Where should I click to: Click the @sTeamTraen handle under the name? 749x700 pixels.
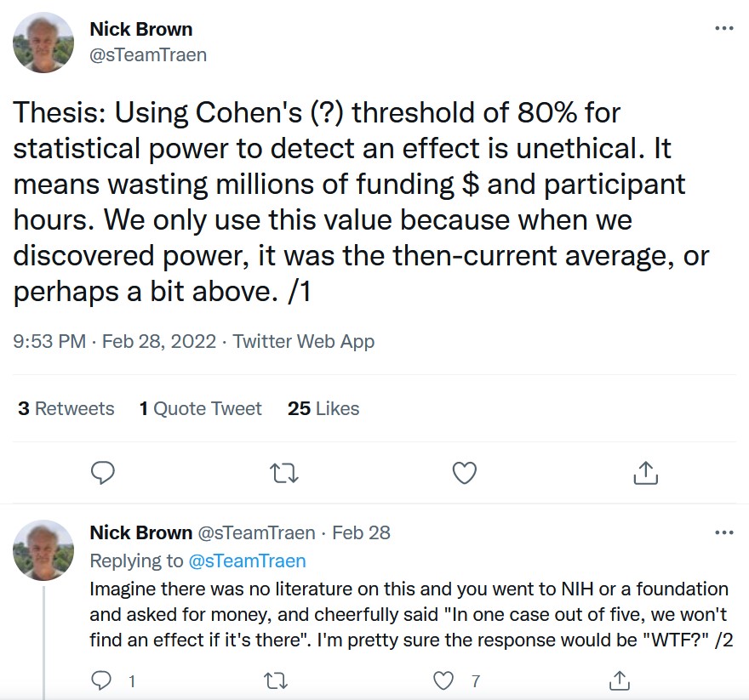click(x=148, y=55)
